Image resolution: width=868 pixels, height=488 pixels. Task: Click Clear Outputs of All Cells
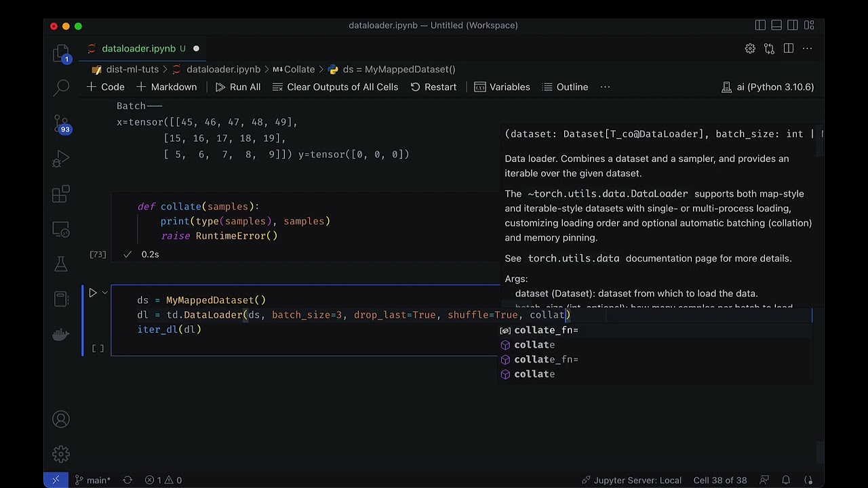pyautogui.click(x=335, y=87)
